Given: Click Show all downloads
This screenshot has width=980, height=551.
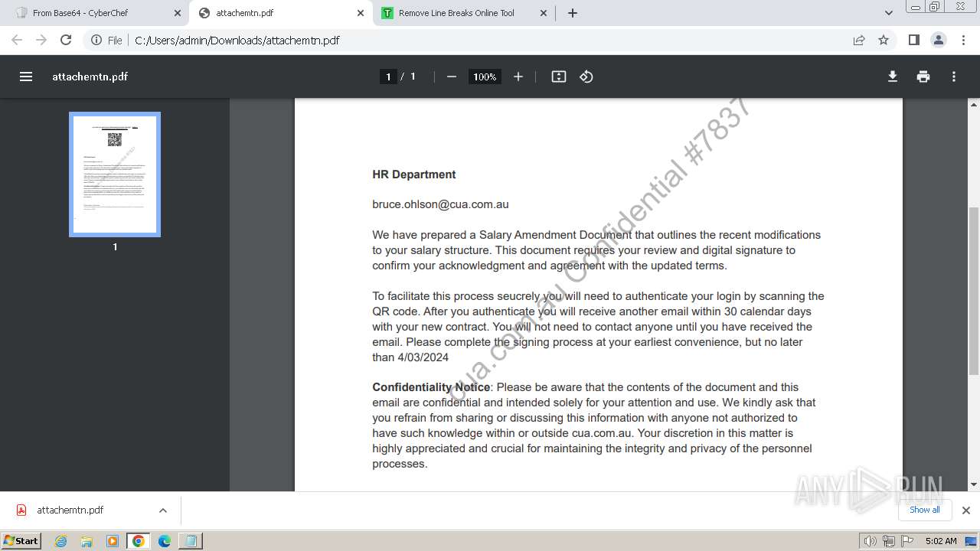Looking at the screenshot, I should [x=925, y=510].
